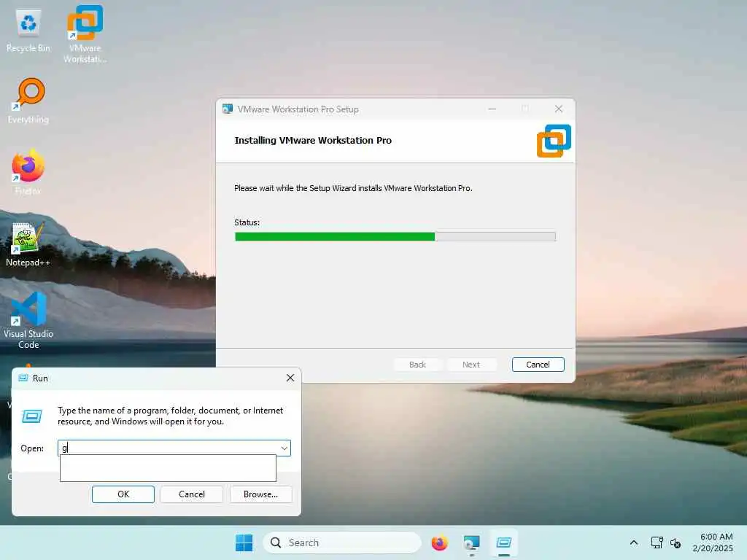Screen dimensions: 747x560
Task: Click the Run program icon beside the description
Action: coord(32,416)
